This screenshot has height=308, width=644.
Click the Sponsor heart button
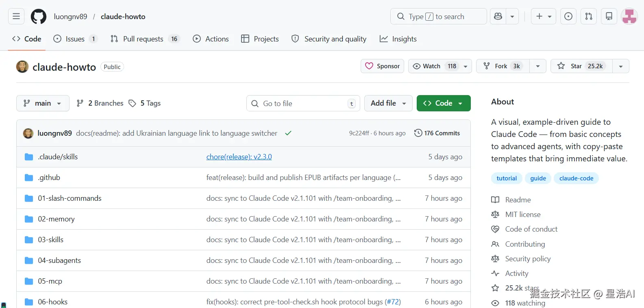[382, 66]
